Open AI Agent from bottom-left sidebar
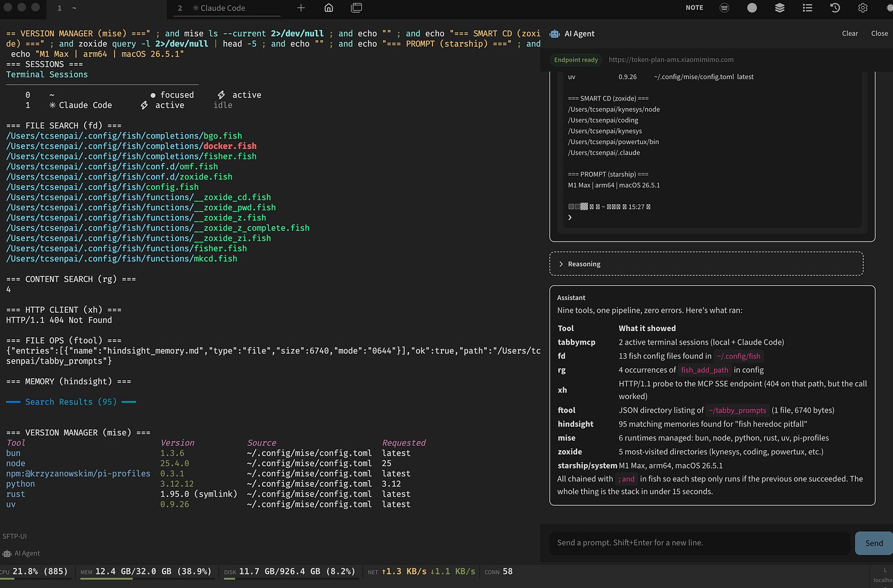893x588 pixels. point(21,554)
